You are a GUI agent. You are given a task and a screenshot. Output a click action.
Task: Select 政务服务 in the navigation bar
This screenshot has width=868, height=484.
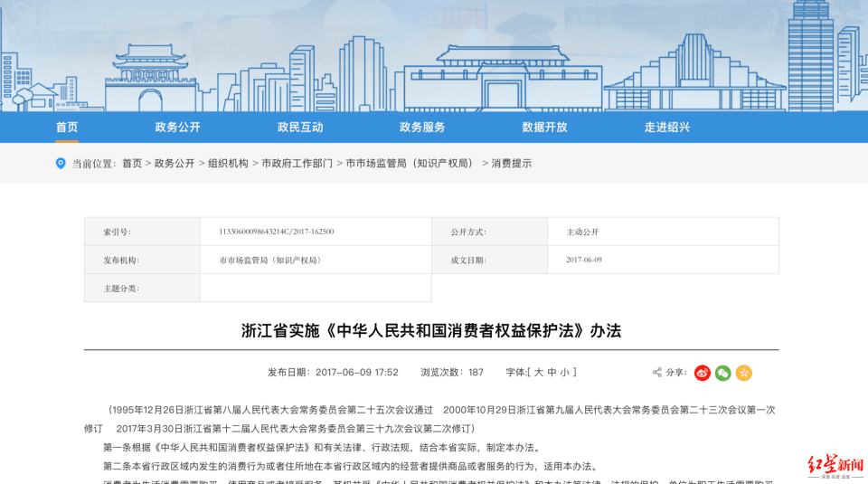click(x=422, y=128)
